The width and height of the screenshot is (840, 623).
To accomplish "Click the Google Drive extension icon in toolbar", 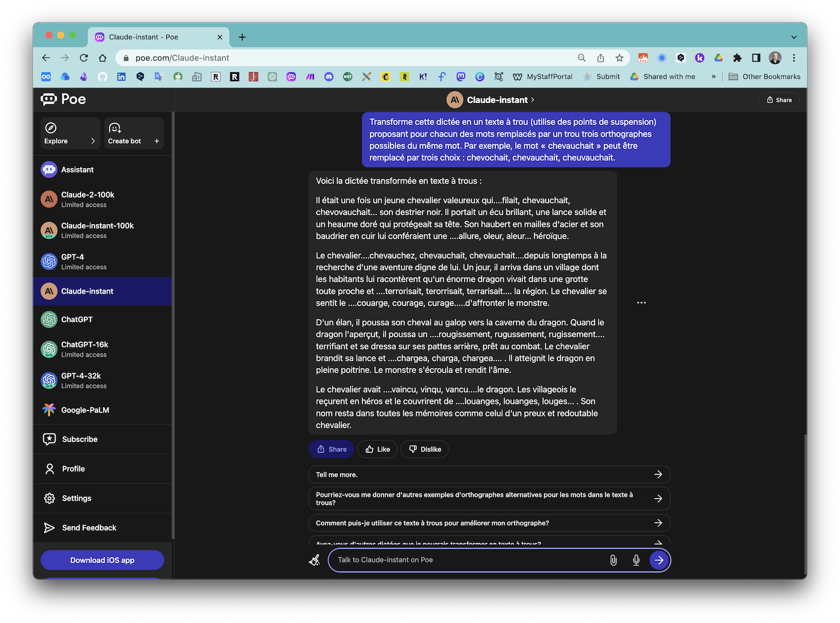I will pos(718,58).
